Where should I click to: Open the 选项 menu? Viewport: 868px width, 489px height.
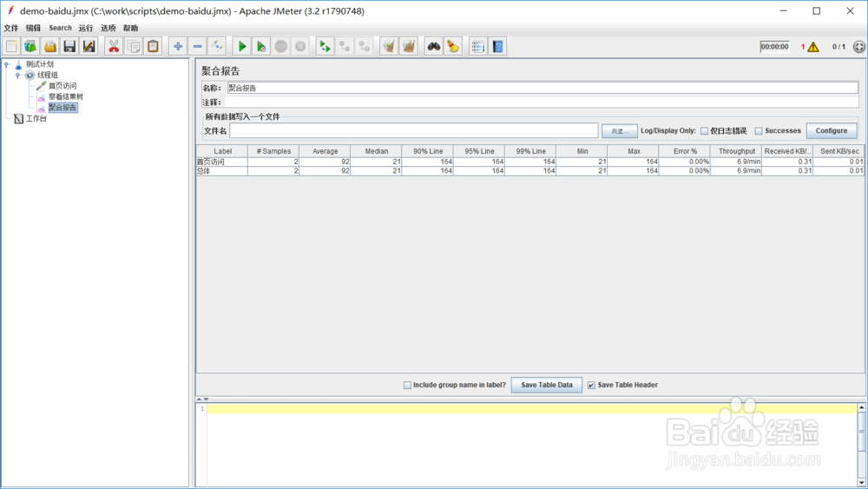tap(108, 28)
